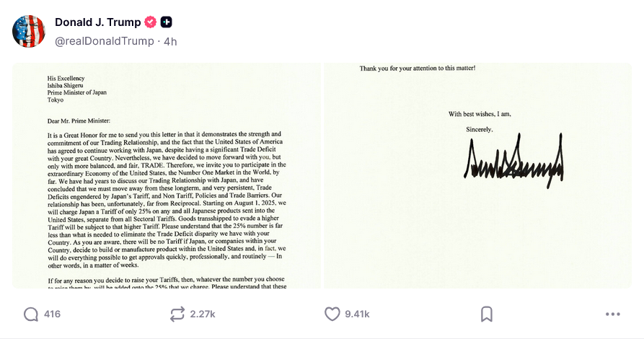
Task: Click the 'Dear Mr. Prime Minister' salutation
Action: point(79,120)
